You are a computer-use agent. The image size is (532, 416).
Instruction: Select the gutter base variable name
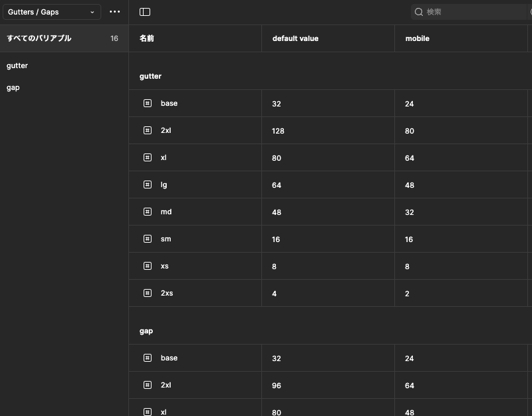[x=169, y=103]
